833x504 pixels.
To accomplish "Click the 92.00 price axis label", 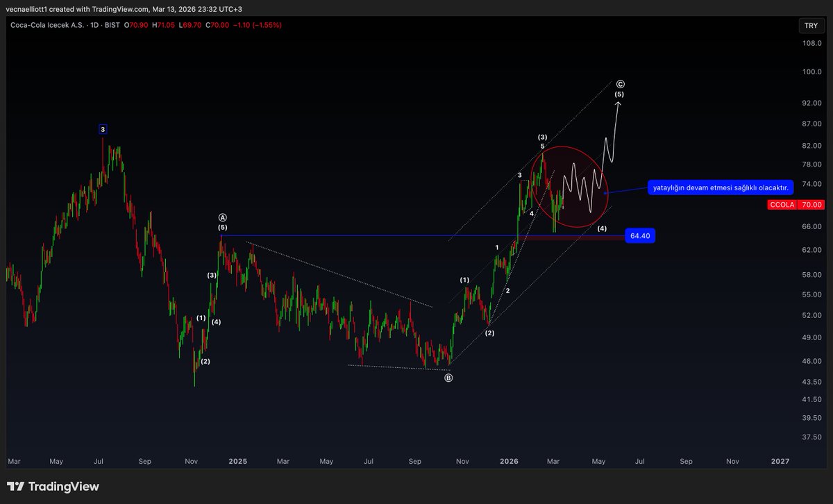I will (x=811, y=103).
